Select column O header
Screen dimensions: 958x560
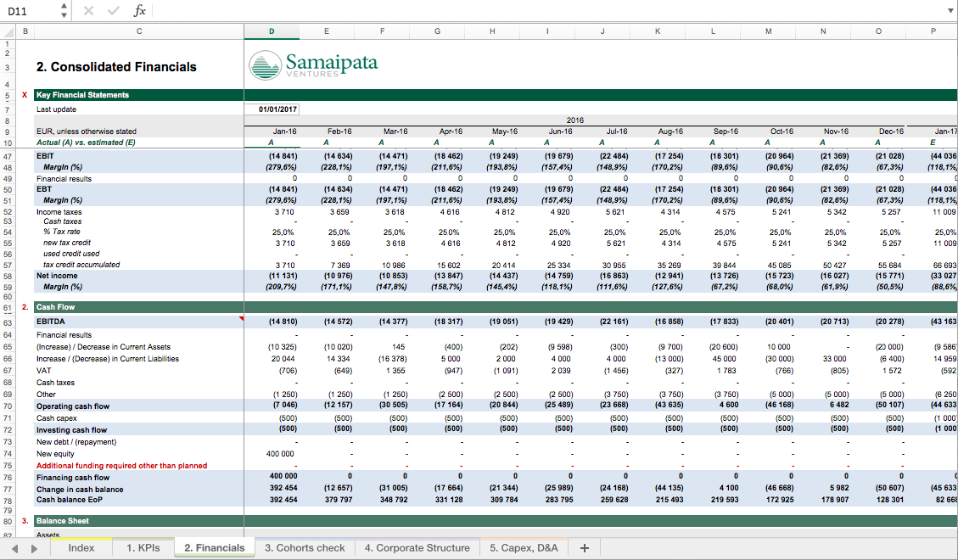(878, 31)
